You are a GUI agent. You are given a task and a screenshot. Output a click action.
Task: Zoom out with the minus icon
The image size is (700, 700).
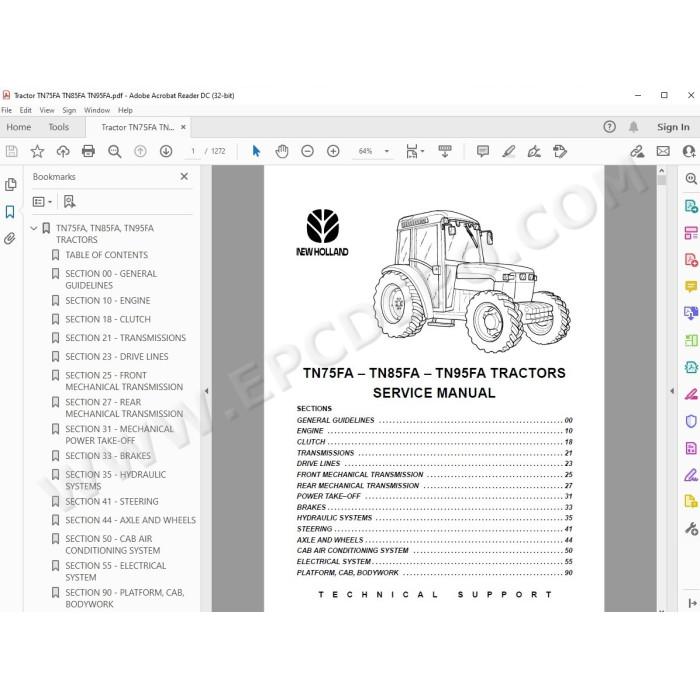tap(308, 151)
